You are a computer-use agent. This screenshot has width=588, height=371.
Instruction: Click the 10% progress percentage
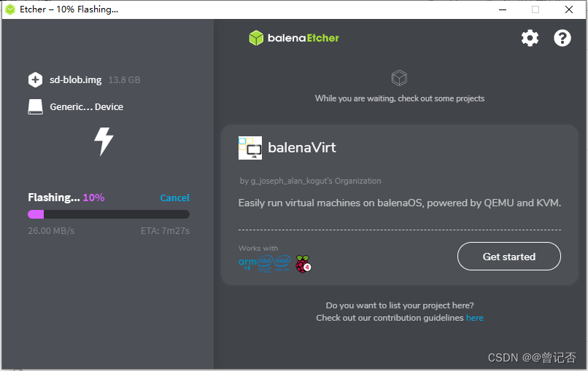click(94, 198)
